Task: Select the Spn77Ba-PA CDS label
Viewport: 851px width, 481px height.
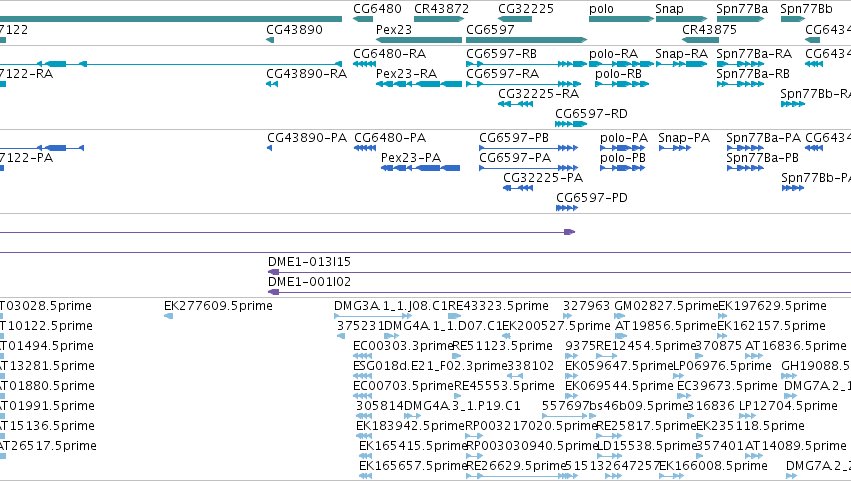Action: tap(764, 138)
